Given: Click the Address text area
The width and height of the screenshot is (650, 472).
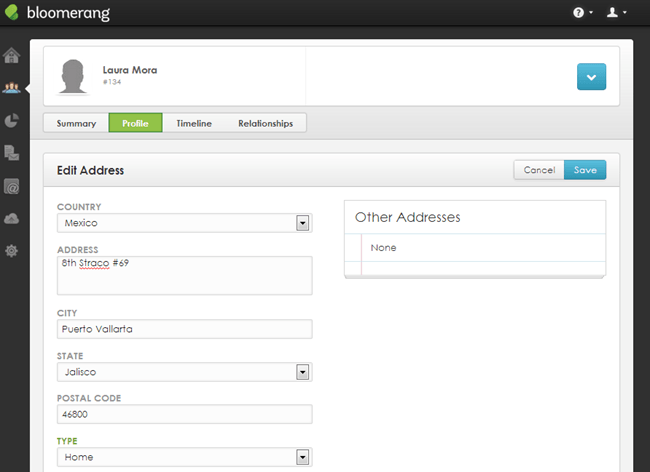Looking at the screenshot, I should tap(185, 276).
